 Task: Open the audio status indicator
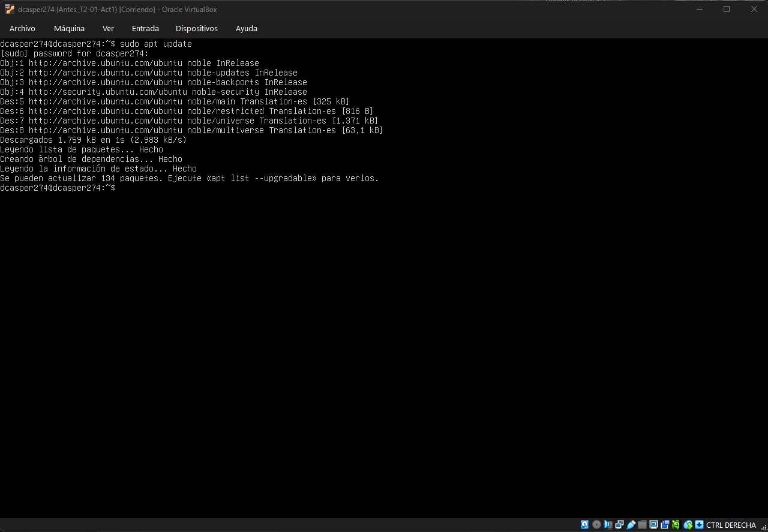pos(608,525)
